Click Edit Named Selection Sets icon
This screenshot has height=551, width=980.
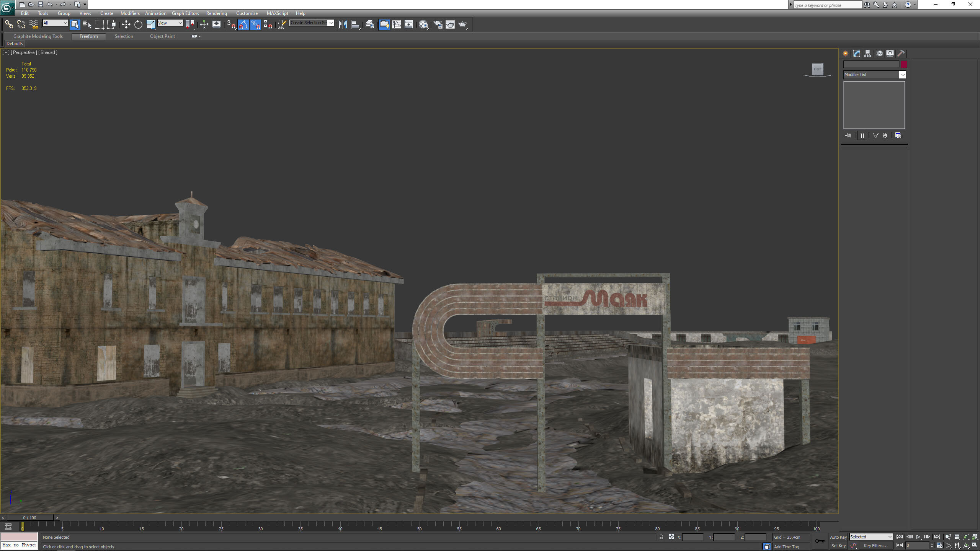click(x=282, y=24)
